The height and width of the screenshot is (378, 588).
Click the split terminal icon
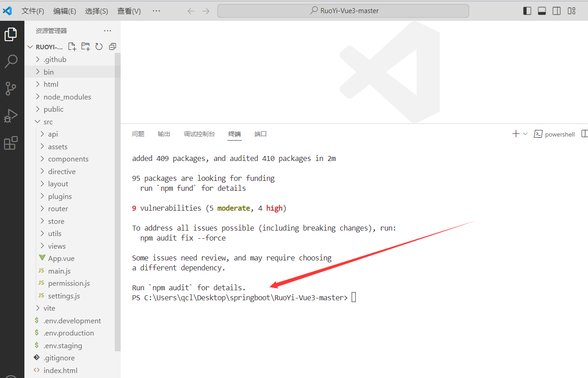point(584,134)
